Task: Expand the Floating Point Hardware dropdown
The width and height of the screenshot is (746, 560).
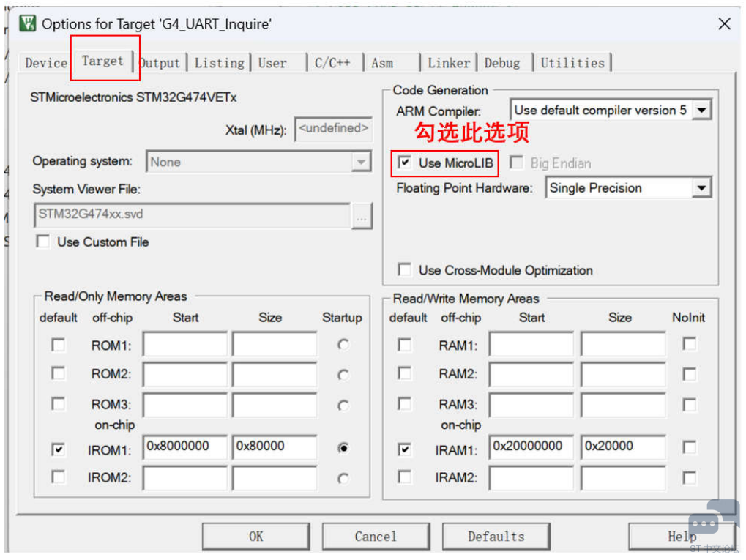Action: point(701,188)
